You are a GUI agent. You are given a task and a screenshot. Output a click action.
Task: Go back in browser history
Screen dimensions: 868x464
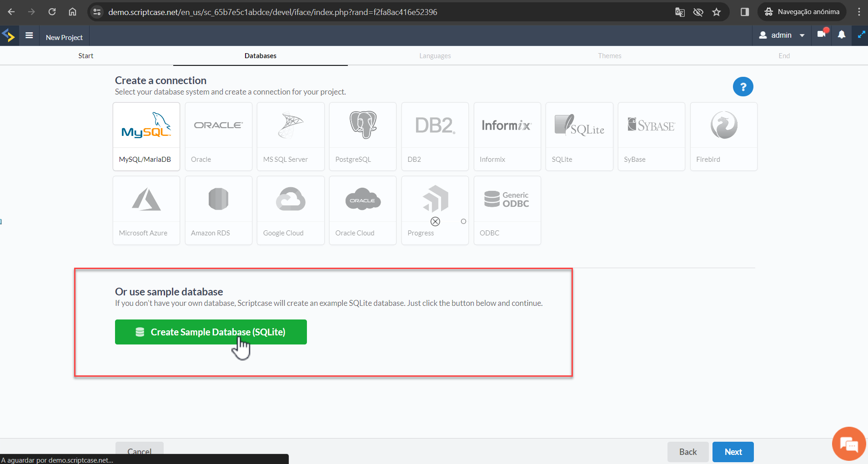[x=11, y=12]
